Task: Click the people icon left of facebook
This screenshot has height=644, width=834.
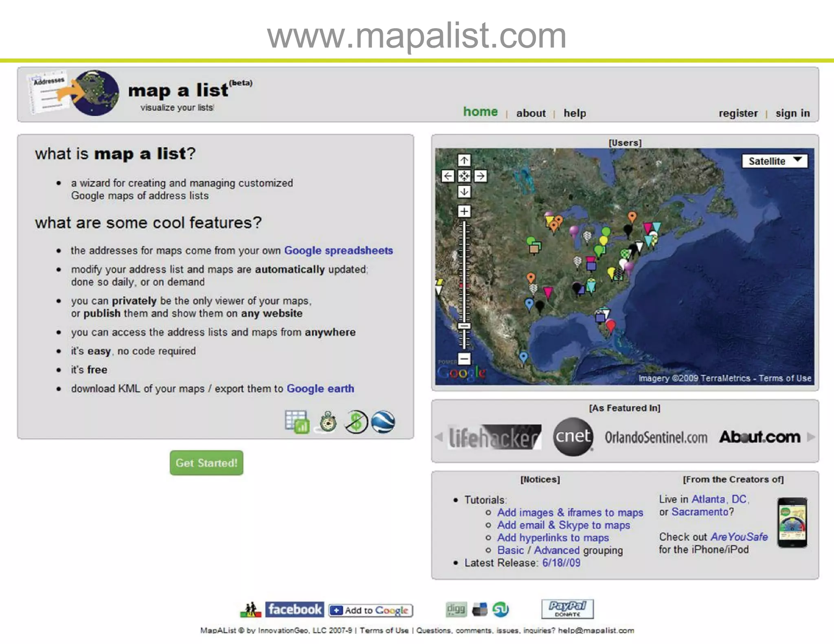Action: coord(251,609)
